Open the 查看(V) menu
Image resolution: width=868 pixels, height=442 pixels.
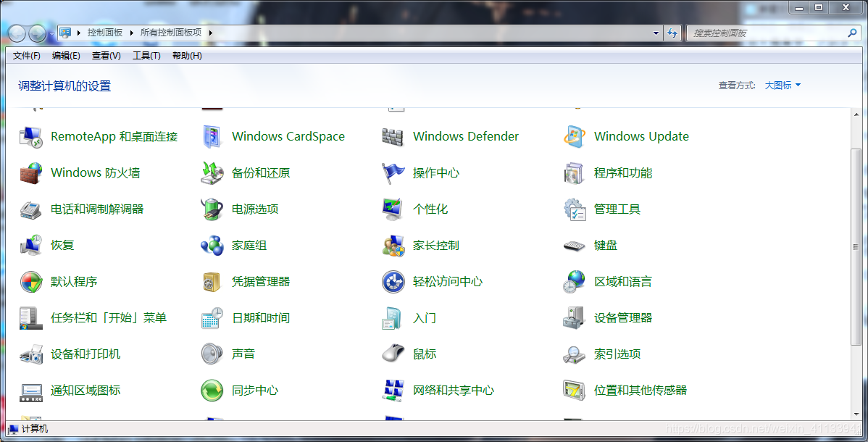[105, 56]
